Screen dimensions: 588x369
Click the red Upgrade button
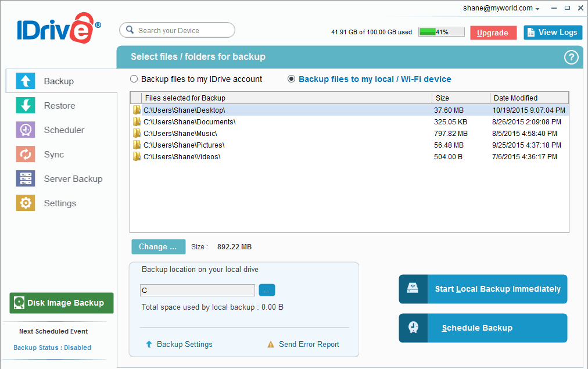(493, 33)
